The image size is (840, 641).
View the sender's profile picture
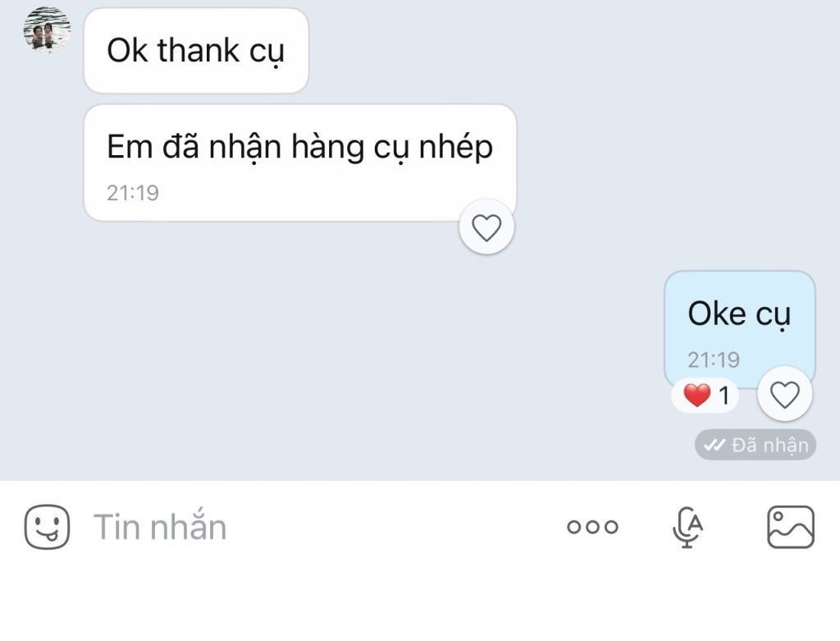click(x=47, y=30)
